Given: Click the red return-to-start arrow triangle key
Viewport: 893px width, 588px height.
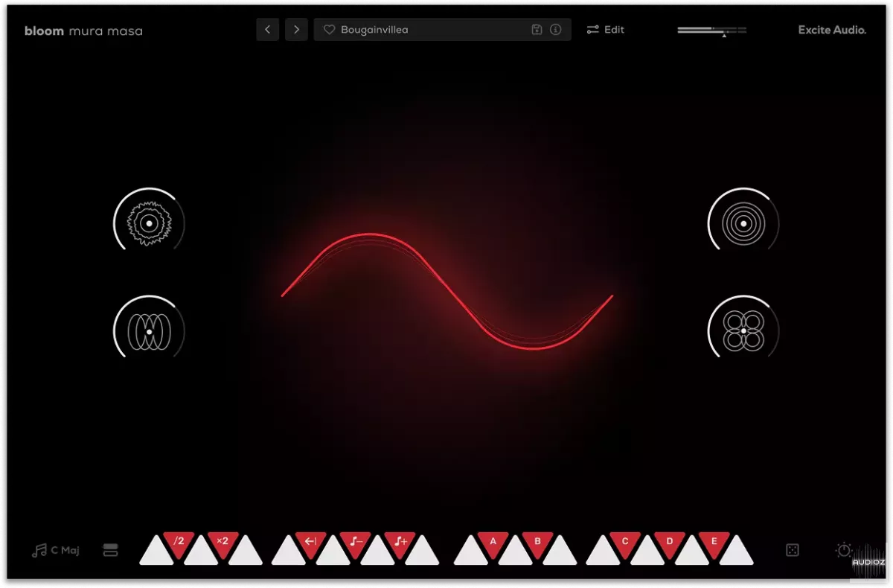Looking at the screenshot, I should (310, 541).
